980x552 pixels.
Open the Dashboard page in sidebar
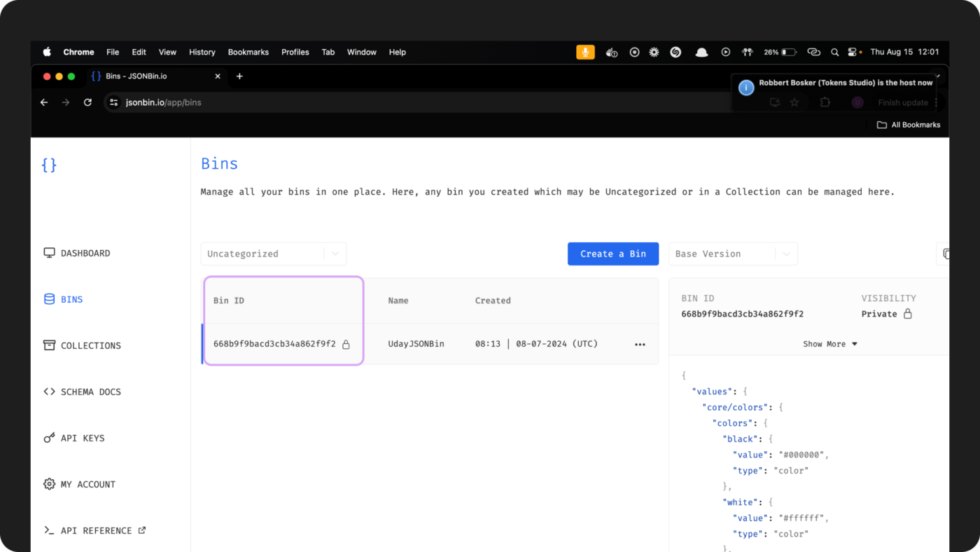pyautogui.click(x=77, y=253)
